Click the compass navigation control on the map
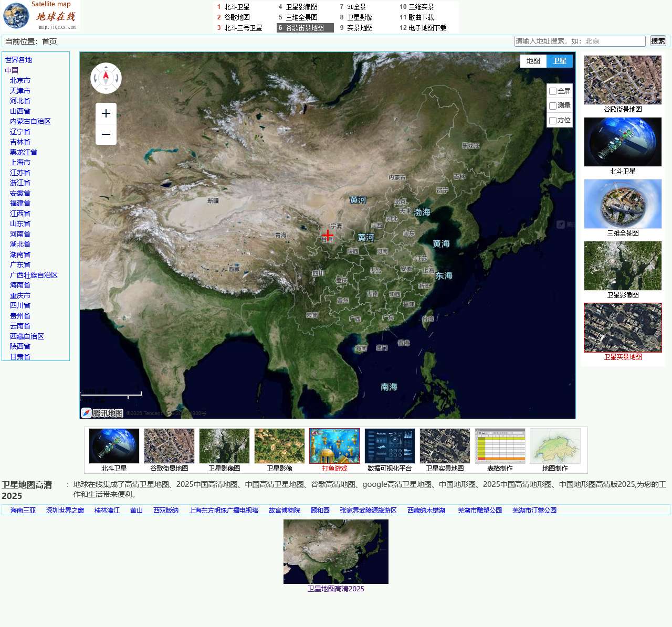The width and height of the screenshot is (672, 627). 106,78
